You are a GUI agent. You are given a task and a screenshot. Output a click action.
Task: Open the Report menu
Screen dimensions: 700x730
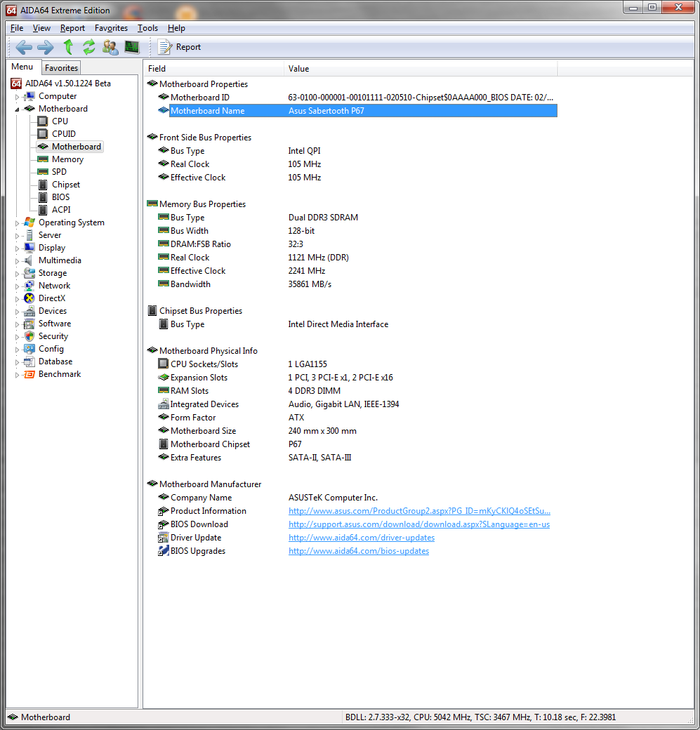pyautogui.click(x=72, y=28)
